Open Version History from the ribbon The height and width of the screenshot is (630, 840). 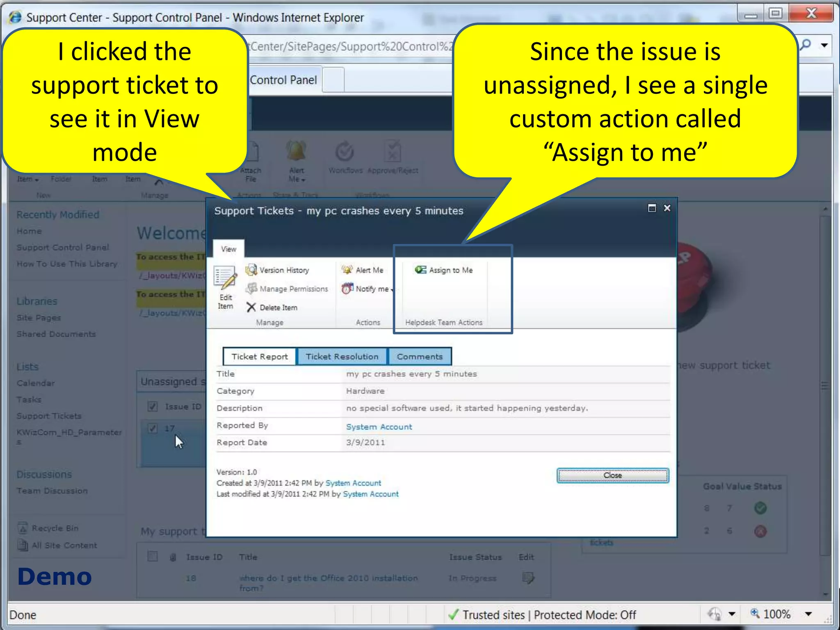click(x=277, y=270)
